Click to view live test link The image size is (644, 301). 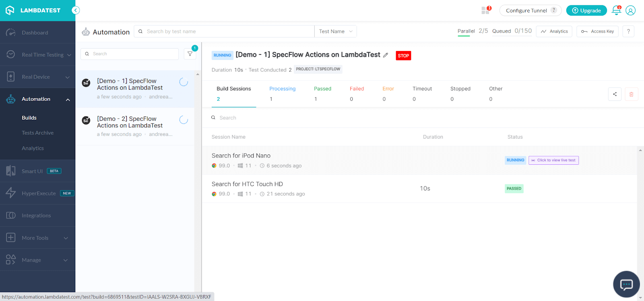(553, 160)
